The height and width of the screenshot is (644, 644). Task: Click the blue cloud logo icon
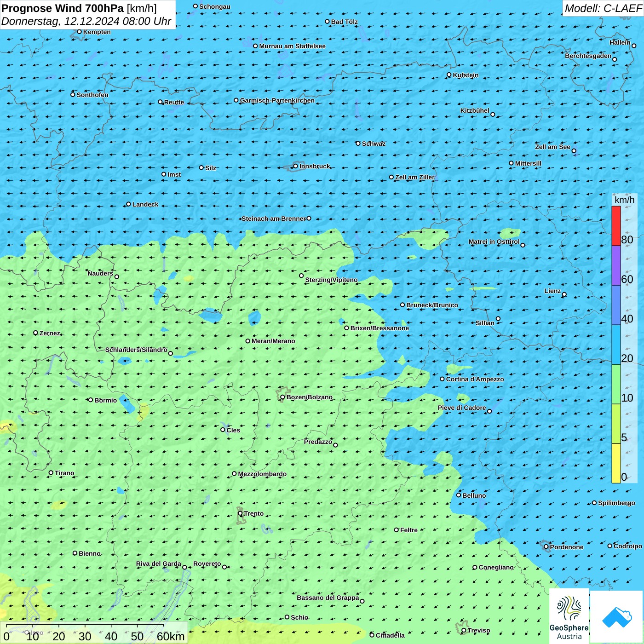point(617,616)
